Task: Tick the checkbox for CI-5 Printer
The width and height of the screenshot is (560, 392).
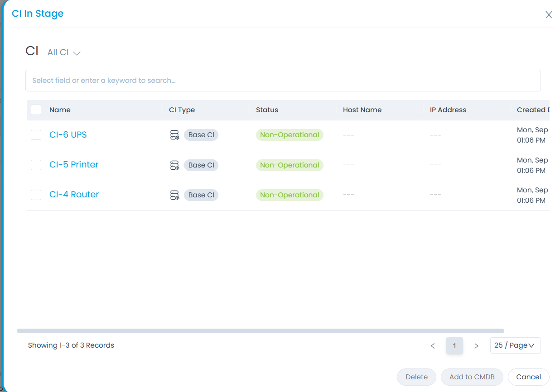Action: pos(36,165)
